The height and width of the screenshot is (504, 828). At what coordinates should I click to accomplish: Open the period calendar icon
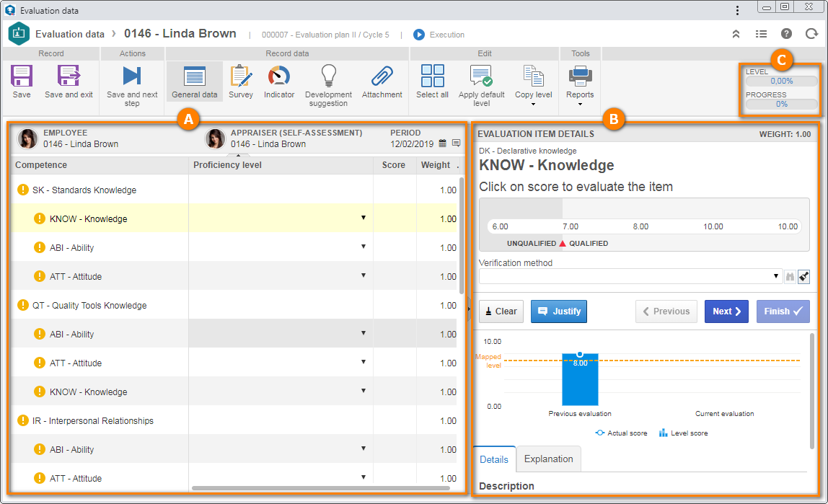(443, 143)
